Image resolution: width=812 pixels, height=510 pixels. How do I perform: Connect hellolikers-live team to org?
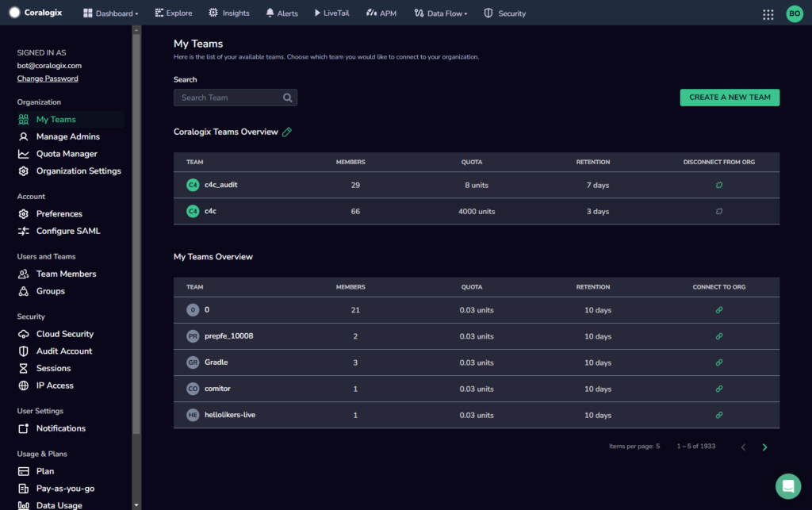(718, 416)
